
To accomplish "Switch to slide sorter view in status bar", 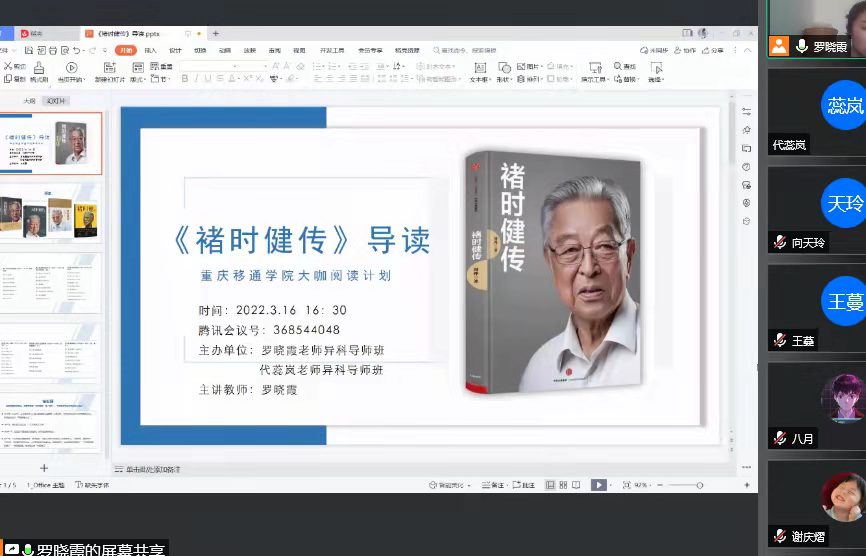I will (563, 485).
